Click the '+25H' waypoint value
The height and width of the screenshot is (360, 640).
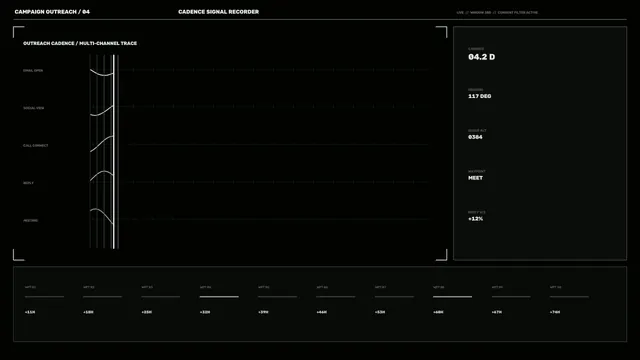147,312
